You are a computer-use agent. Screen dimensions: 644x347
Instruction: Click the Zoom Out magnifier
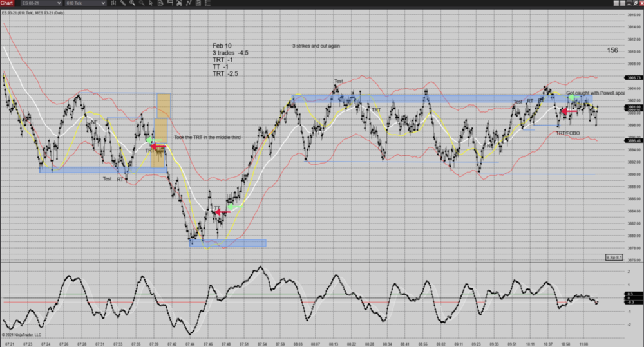tap(140, 3)
